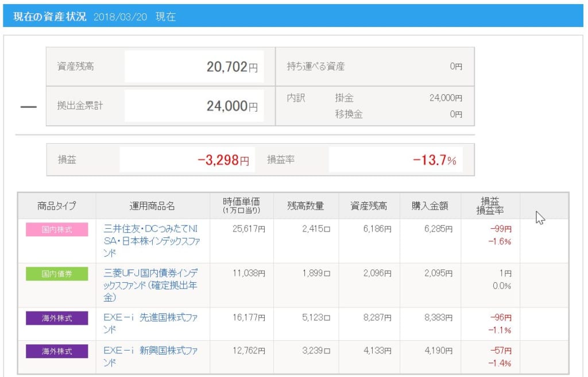
Task: Open the EXE-i 新興国株式ファンド link
Action: (x=151, y=356)
